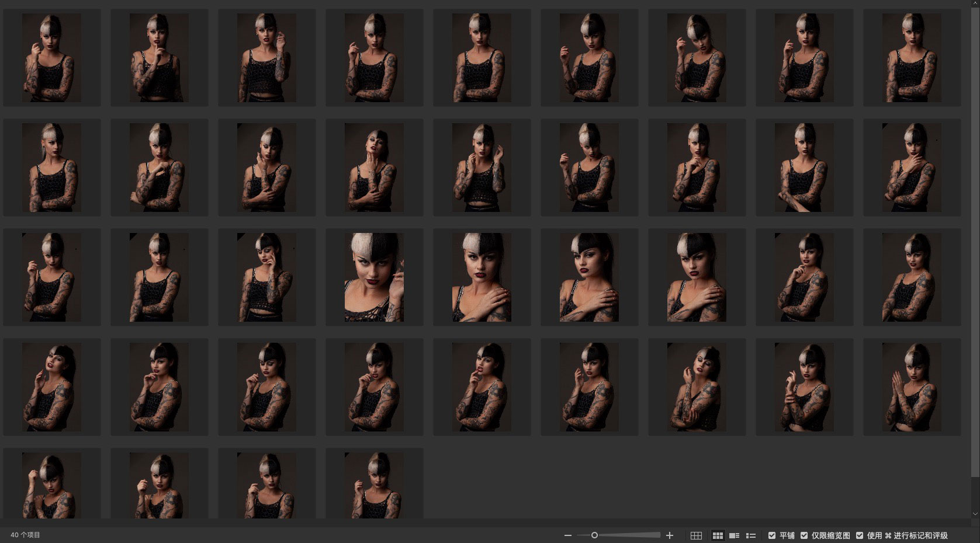980x543 pixels.
Task: Toggle the 平铺 checkbox
Action: coord(772,535)
